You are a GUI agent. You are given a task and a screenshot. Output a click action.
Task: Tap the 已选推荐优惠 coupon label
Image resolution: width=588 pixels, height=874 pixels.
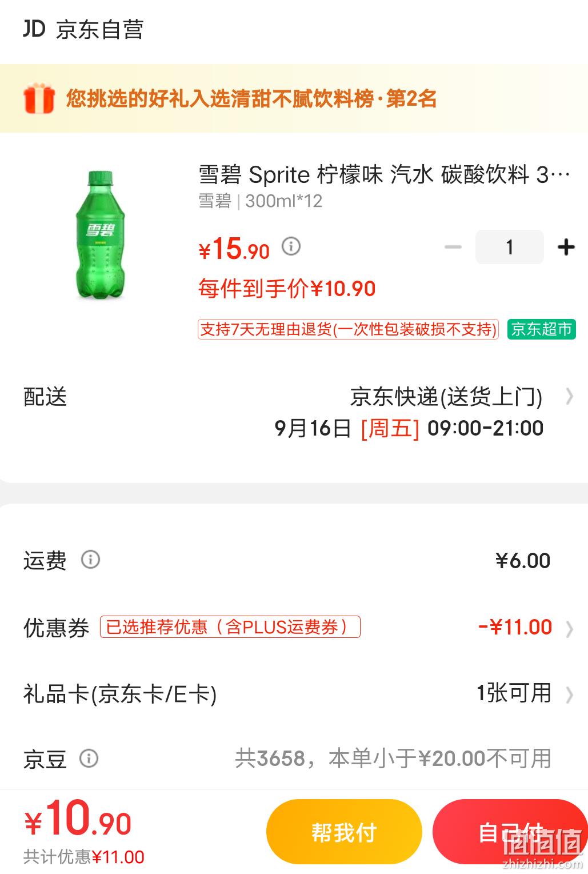click(x=230, y=627)
